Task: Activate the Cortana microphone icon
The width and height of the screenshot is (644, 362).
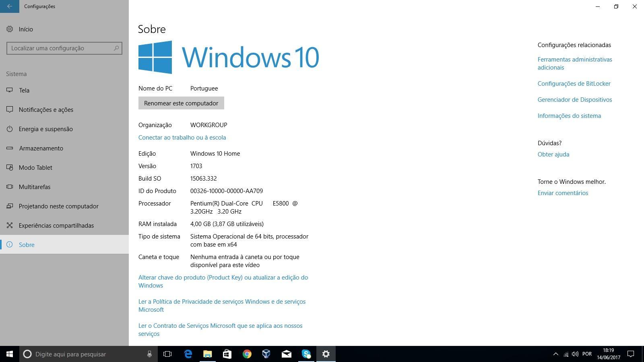Action: click(149, 354)
